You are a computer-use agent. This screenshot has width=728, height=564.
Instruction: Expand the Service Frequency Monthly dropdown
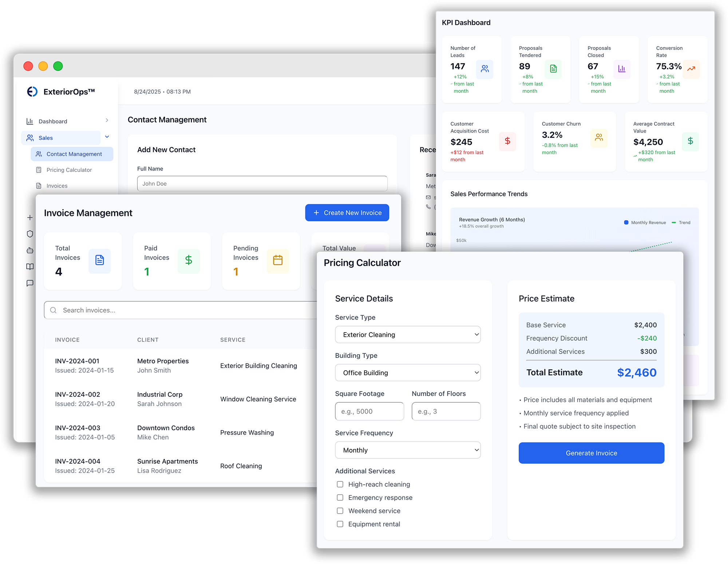click(x=408, y=450)
